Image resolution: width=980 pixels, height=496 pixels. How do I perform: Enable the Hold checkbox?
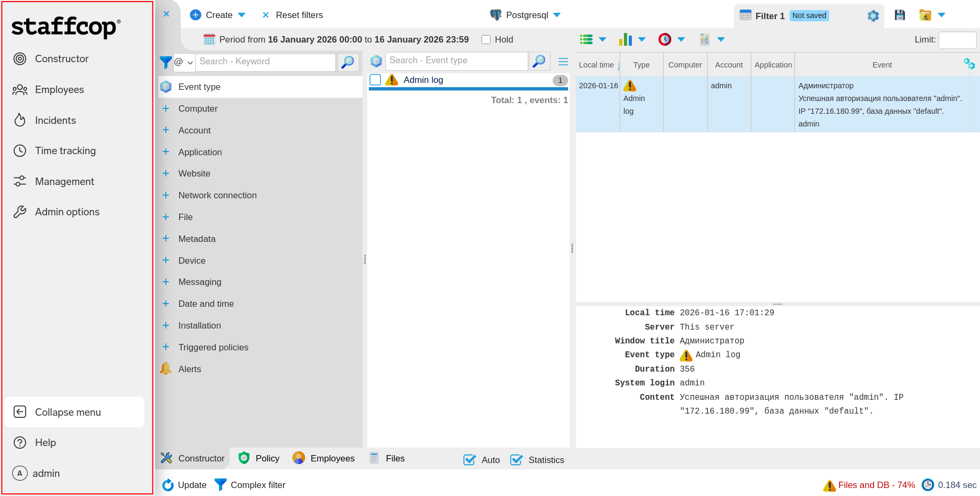(x=486, y=40)
